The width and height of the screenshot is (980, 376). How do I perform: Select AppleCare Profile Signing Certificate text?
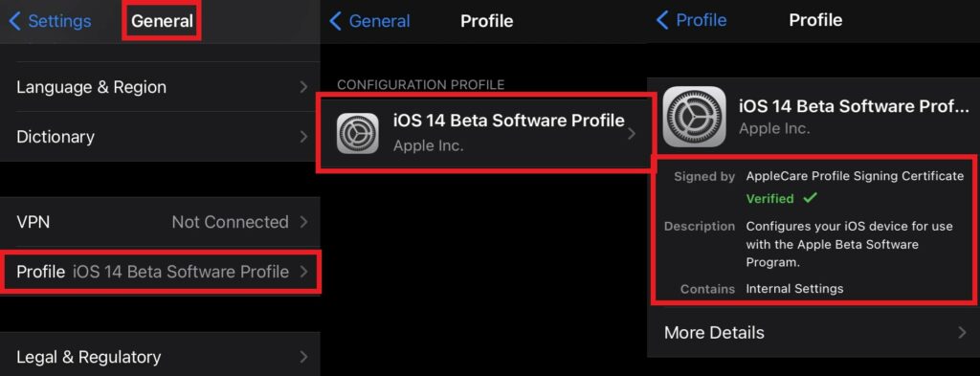pos(855,176)
